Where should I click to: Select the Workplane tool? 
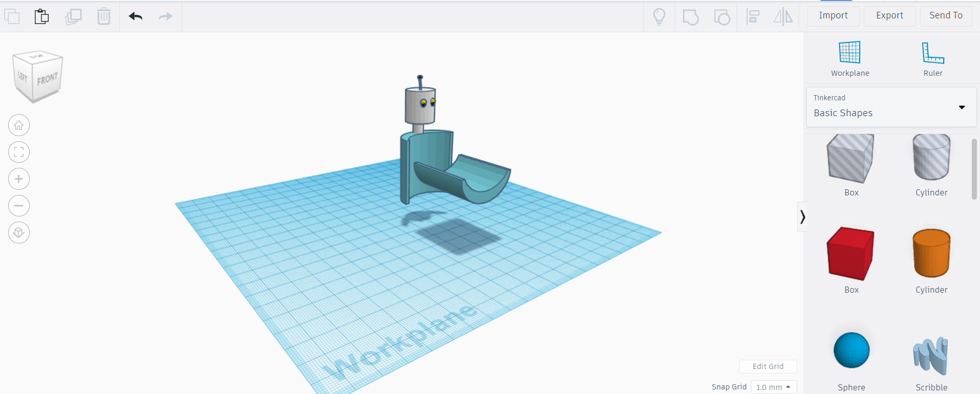[x=850, y=59]
